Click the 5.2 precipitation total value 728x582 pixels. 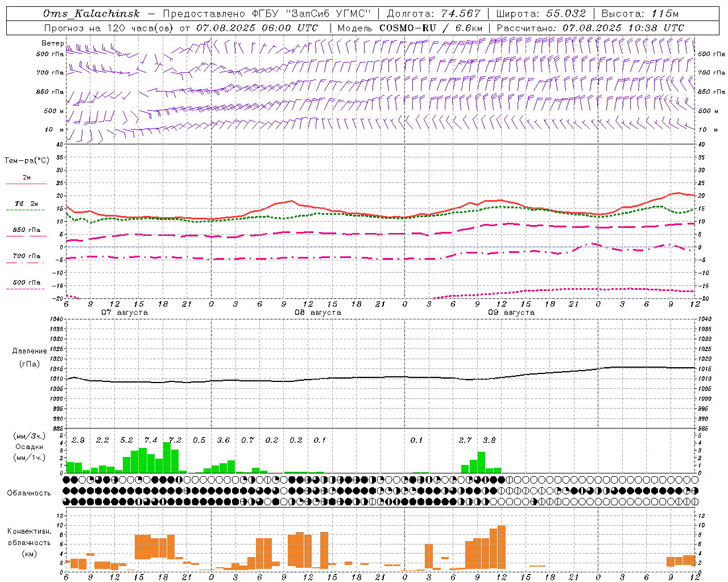coord(126,440)
